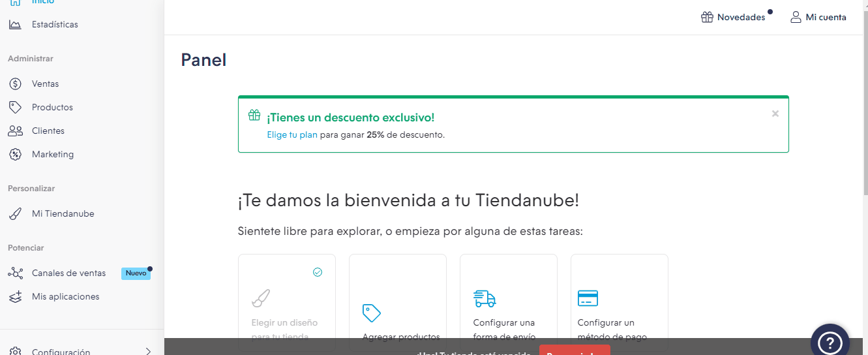Viewport: 868px width, 355px height.
Task: Click the Mi Tiendanube brush icon
Action: (15, 214)
